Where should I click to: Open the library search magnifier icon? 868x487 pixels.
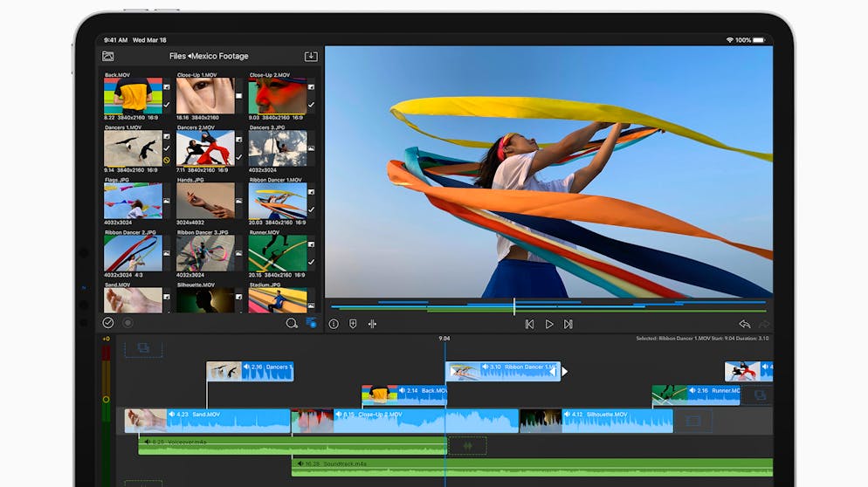pos(292,323)
